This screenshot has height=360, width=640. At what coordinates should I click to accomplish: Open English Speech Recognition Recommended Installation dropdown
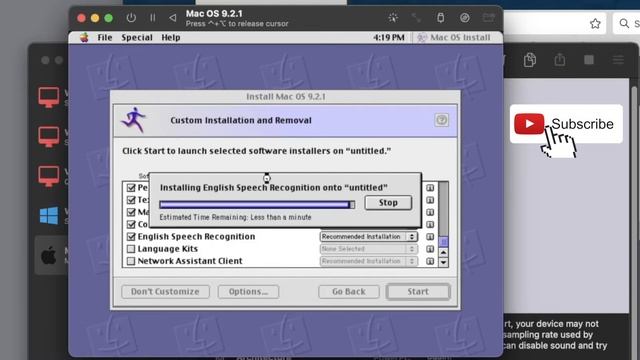click(369, 237)
